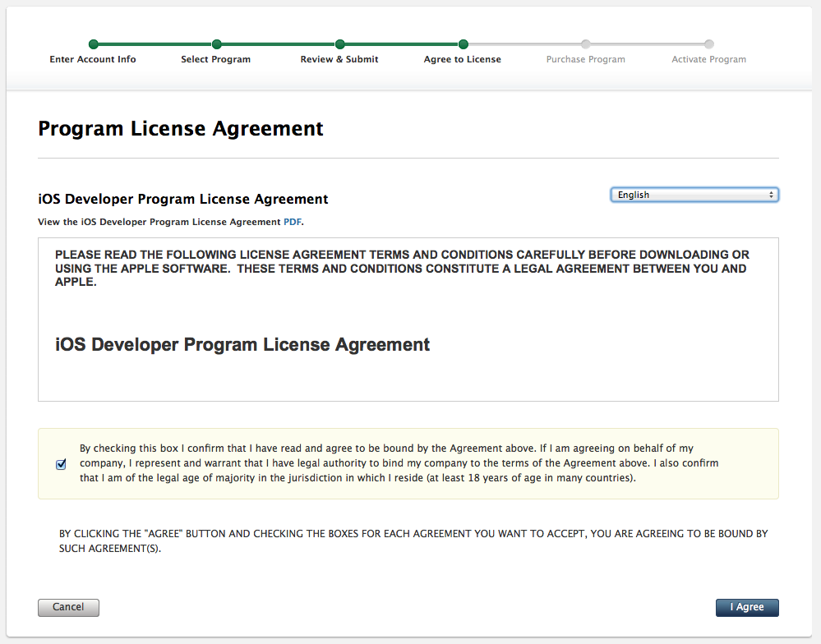
Task: Click the large iOS Developer Program License Agreement title in the text box
Action: click(242, 345)
